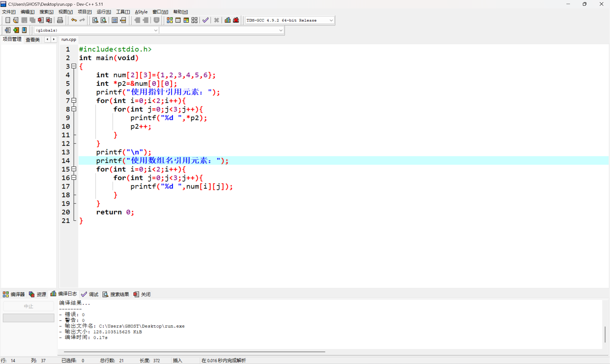Click the 中止 abort button
The width and height of the screenshot is (610, 364).
(x=29, y=306)
